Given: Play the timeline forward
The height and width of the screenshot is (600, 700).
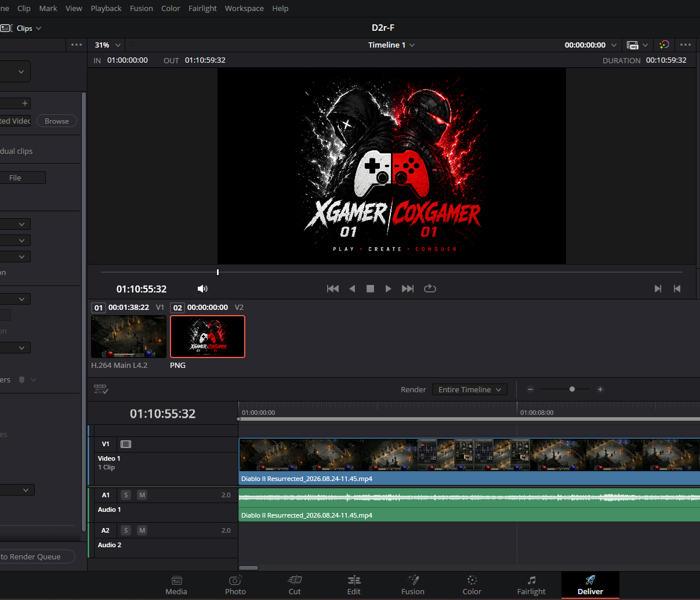Looking at the screenshot, I should tap(389, 288).
